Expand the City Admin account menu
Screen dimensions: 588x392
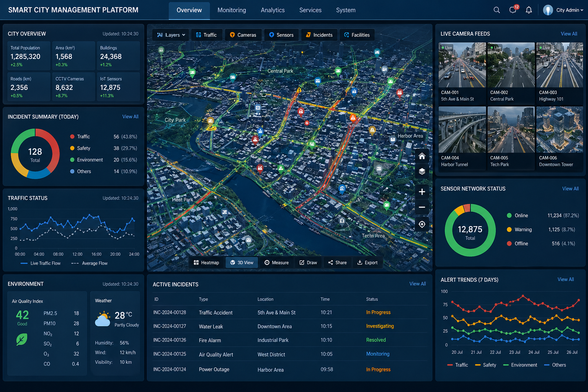tap(563, 10)
